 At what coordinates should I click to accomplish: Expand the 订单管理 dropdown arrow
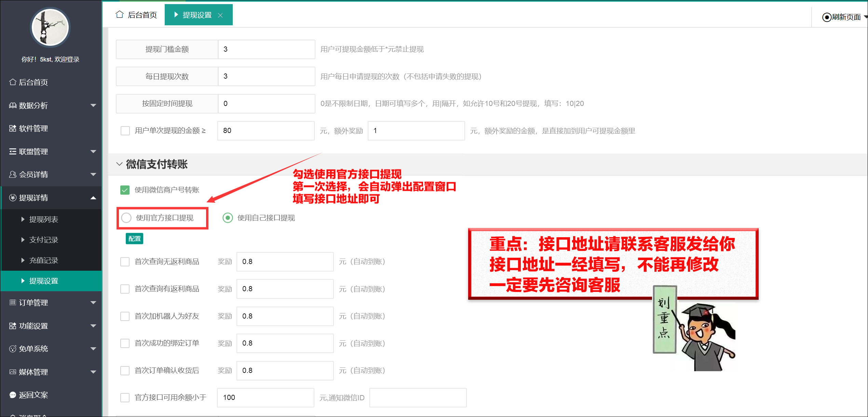click(93, 302)
